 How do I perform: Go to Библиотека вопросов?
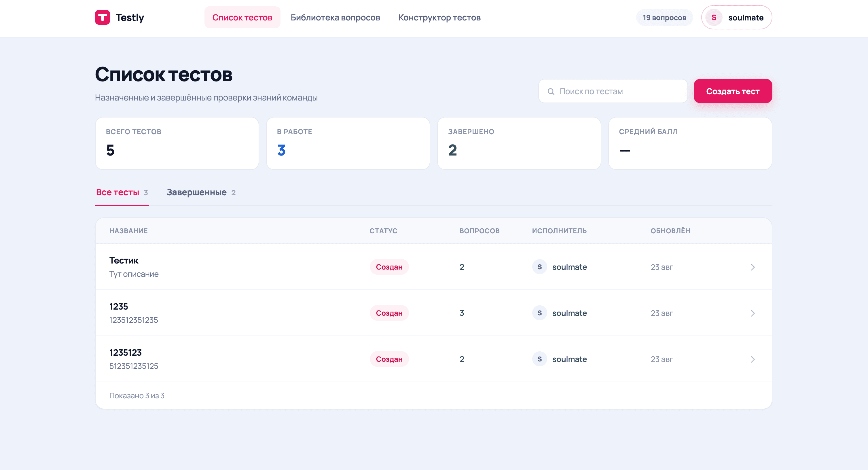[335, 17]
